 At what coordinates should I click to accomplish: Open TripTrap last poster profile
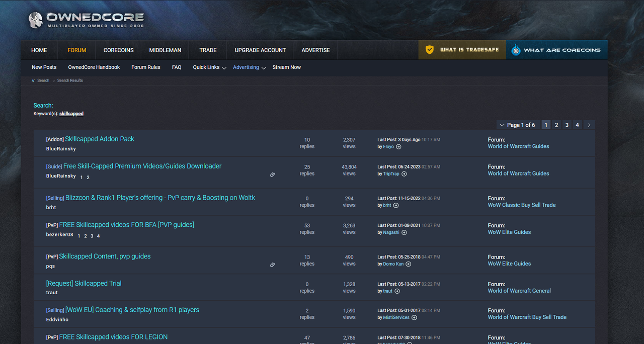391,174
